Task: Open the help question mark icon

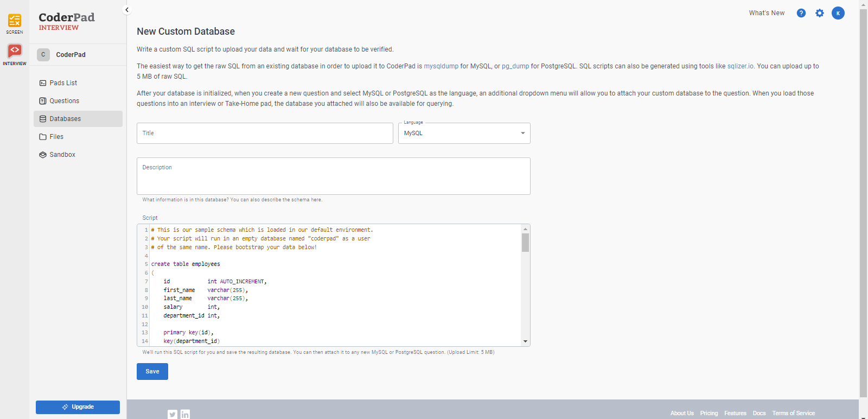Action: [x=801, y=13]
